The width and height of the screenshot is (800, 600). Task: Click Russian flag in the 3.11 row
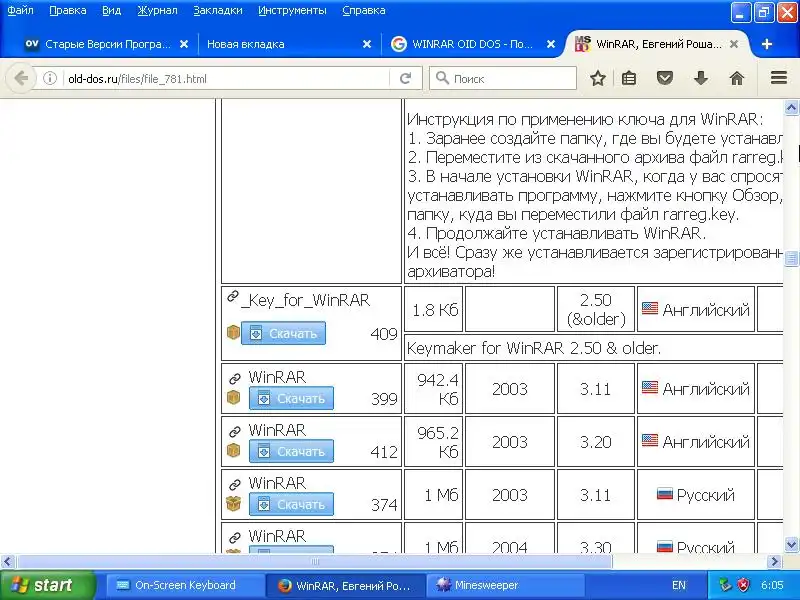pos(664,493)
